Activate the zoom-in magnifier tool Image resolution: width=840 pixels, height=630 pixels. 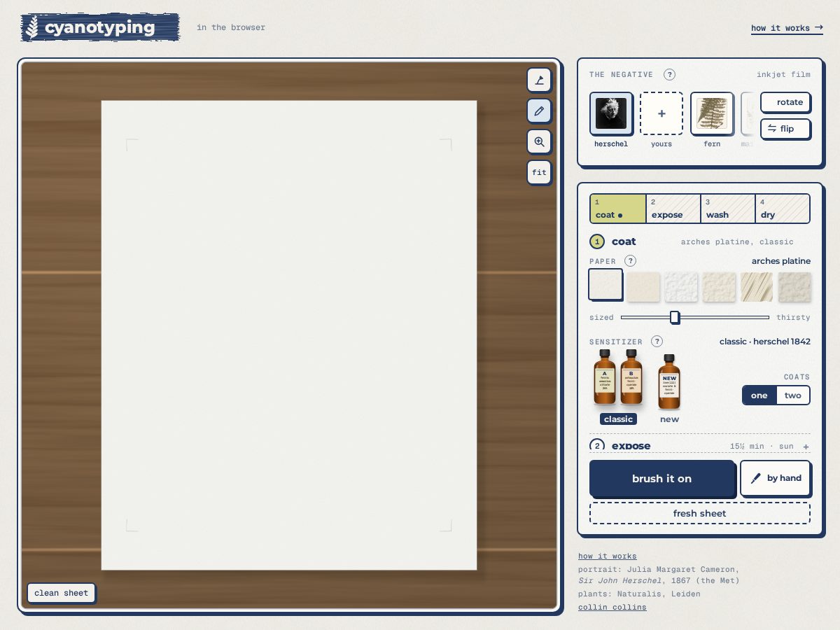point(539,141)
